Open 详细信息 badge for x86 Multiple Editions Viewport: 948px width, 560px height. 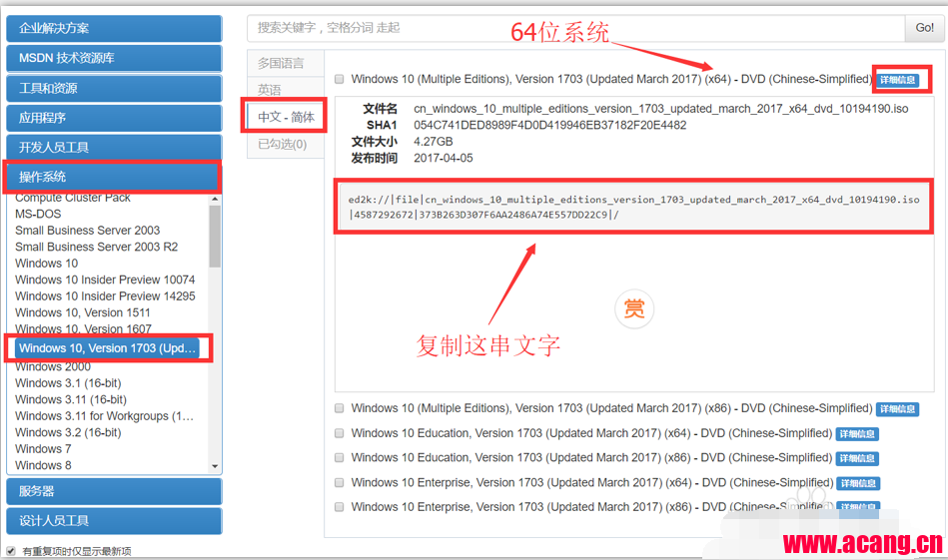pyautogui.click(x=898, y=409)
